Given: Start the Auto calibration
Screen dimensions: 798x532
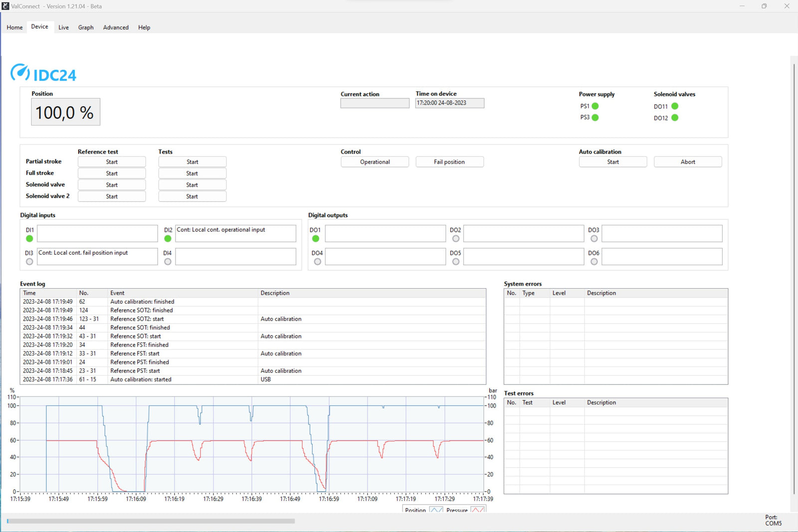Looking at the screenshot, I should coord(612,162).
